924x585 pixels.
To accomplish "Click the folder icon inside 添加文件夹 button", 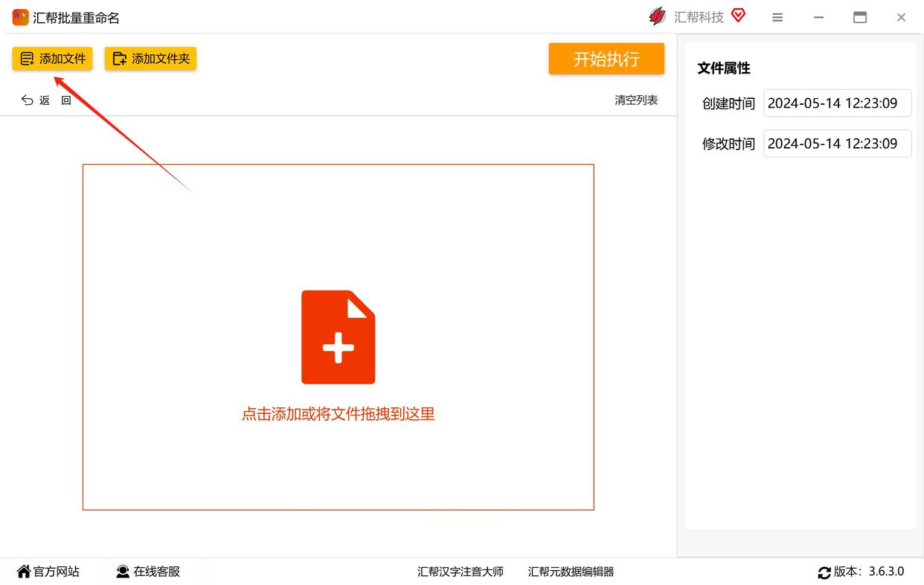I will (119, 59).
